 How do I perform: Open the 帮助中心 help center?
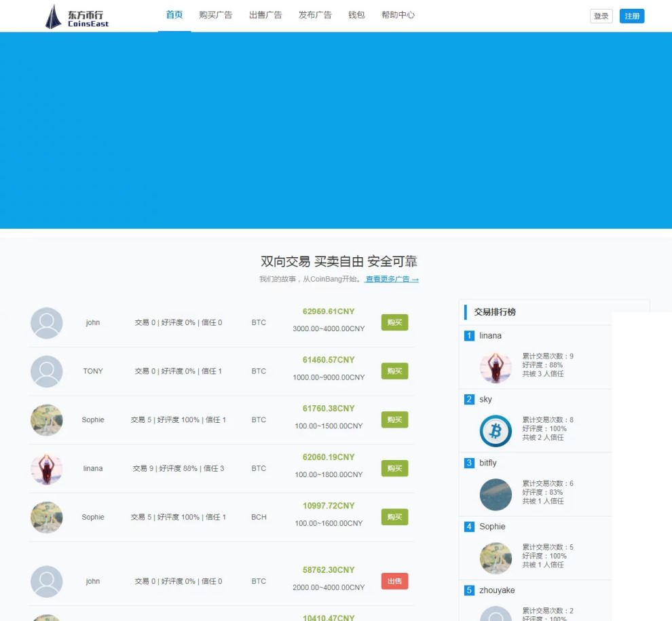point(398,15)
